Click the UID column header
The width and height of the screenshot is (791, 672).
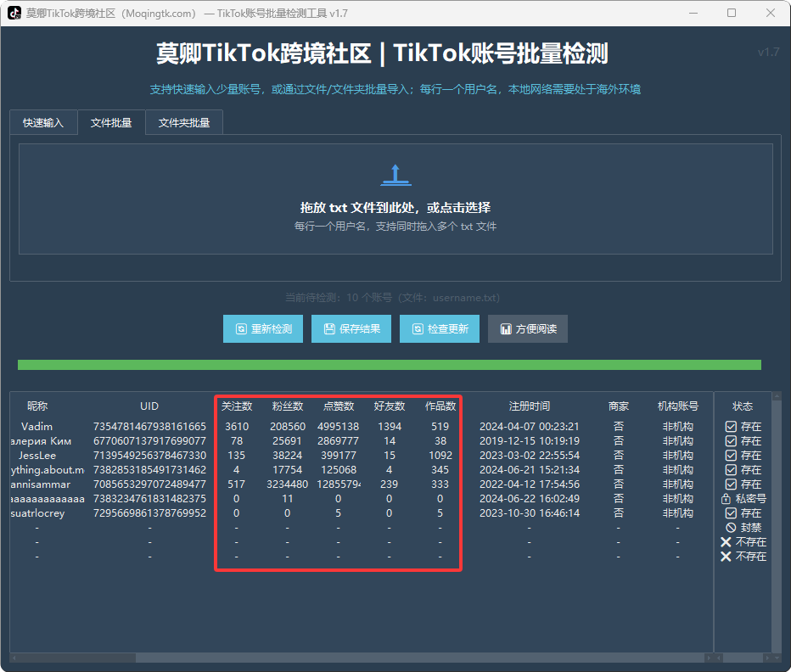(149, 406)
